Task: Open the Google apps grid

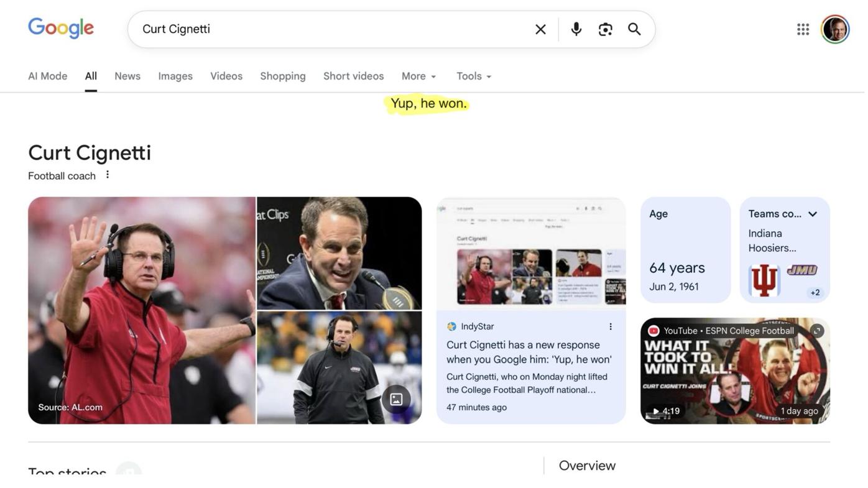Action: coord(803,29)
